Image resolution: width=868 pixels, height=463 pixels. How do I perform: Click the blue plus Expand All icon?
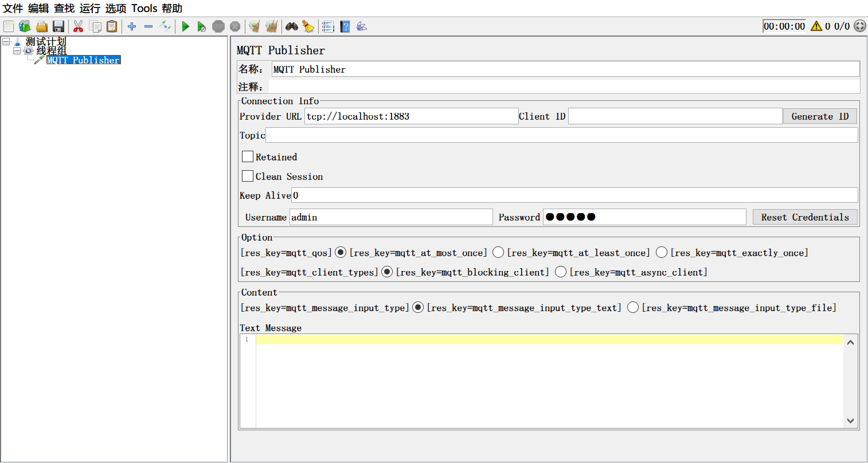(132, 26)
